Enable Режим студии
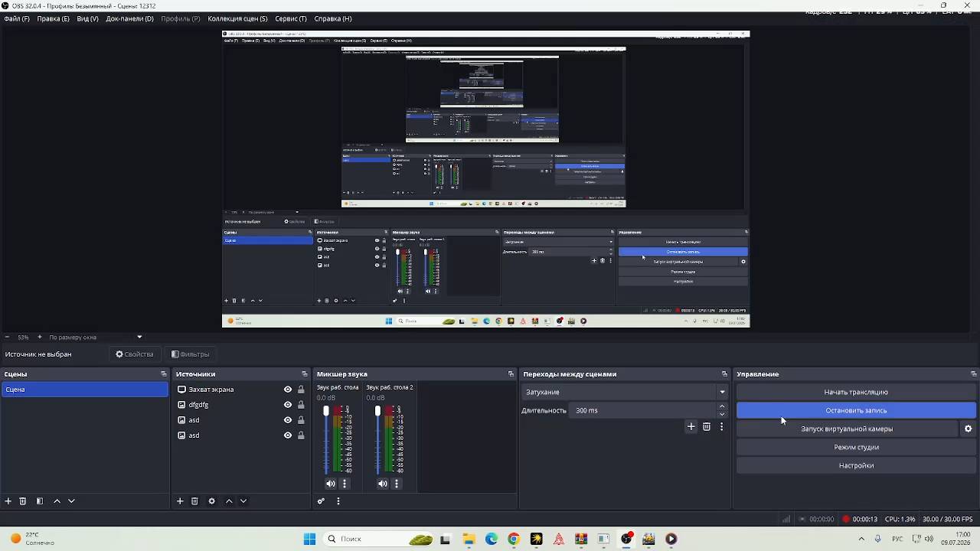Image resolution: width=980 pixels, height=551 pixels. click(x=856, y=447)
